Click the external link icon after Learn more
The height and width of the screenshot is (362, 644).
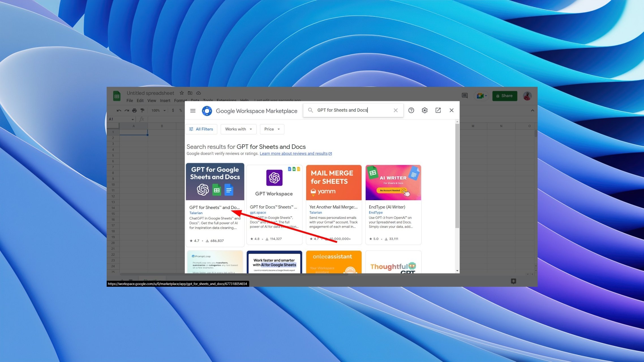[330, 154]
